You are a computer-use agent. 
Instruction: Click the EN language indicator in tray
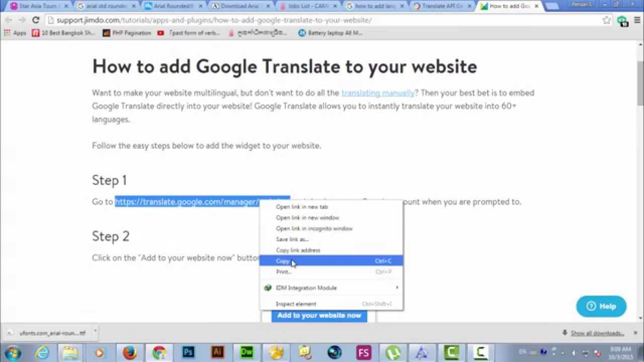[x=522, y=352]
